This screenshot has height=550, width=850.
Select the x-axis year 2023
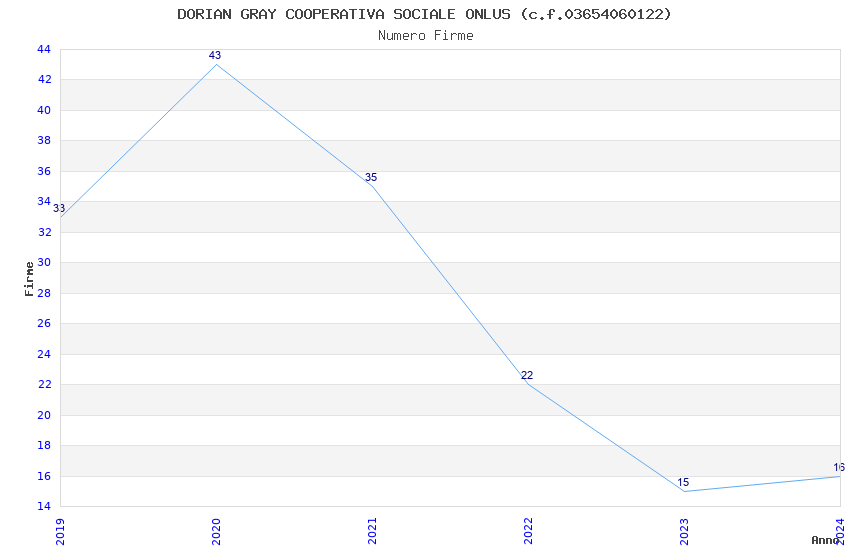click(x=684, y=531)
